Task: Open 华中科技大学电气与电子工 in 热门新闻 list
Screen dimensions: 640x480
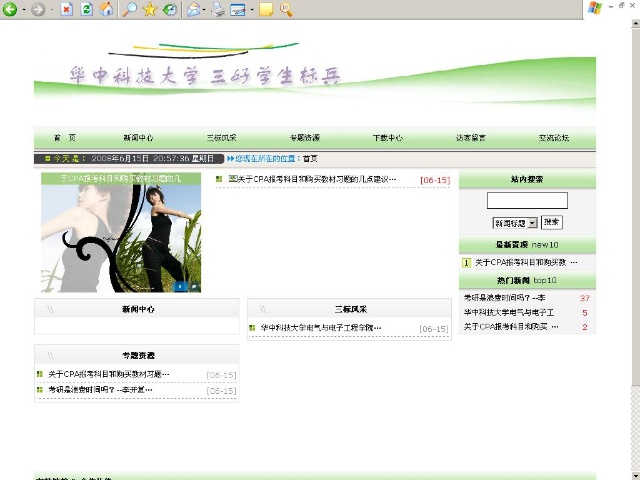Action: (x=509, y=313)
